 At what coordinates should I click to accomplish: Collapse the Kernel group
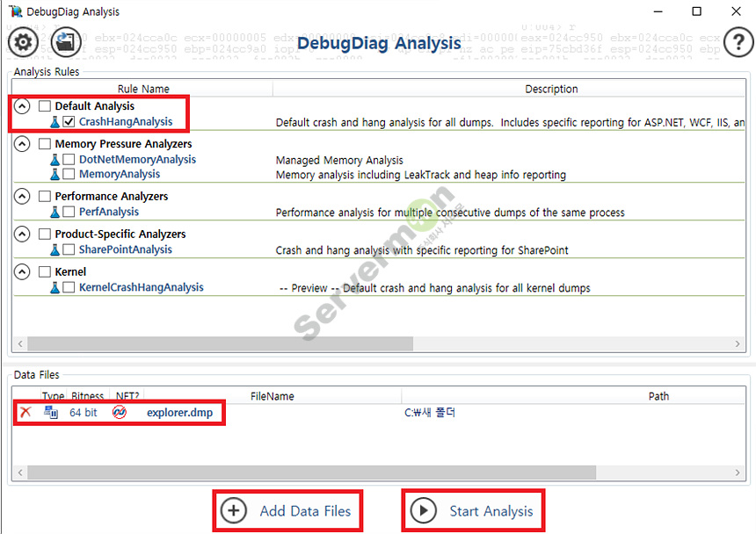pos(22,271)
